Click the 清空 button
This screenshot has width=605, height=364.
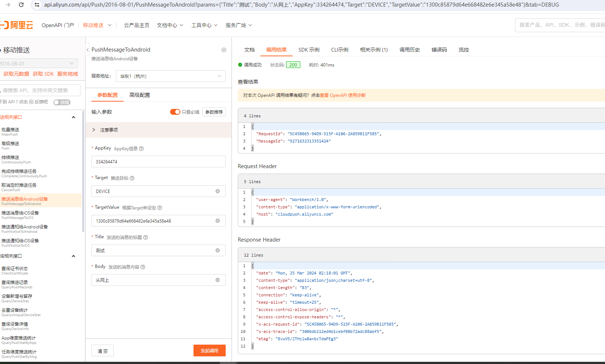tap(102, 351)
